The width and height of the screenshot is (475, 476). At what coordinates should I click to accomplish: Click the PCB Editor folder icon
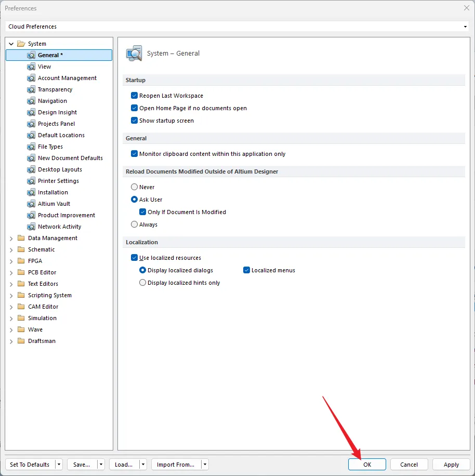(21, 272)
